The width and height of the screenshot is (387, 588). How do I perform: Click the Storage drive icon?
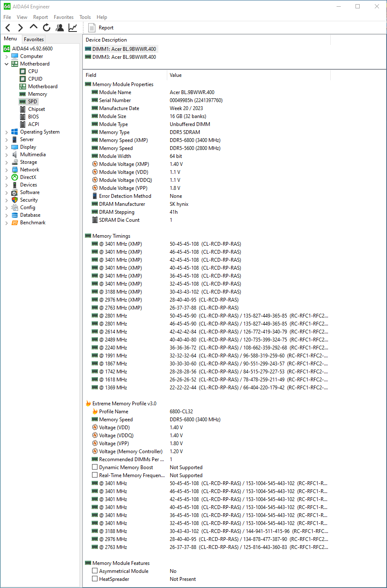[15, 162]
